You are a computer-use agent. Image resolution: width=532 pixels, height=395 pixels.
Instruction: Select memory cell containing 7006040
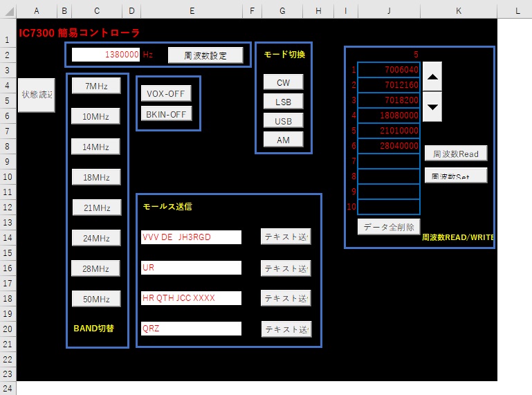(x=388, y=70)
